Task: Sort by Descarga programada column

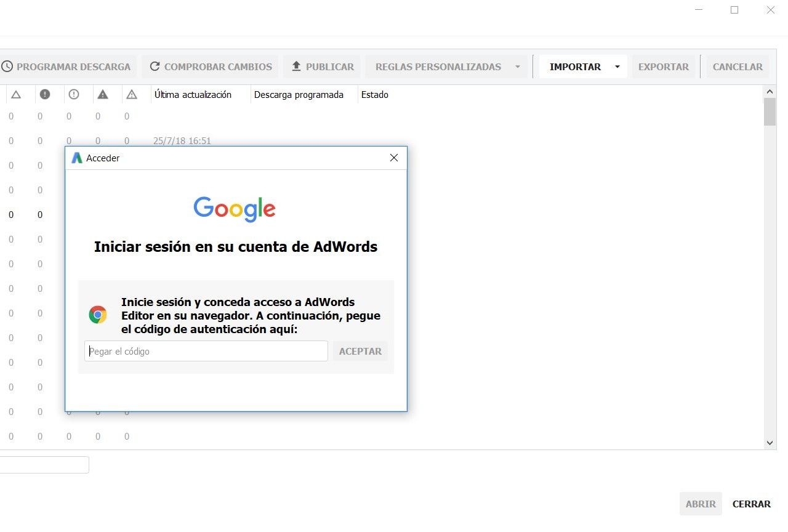Action: [299, 94]
